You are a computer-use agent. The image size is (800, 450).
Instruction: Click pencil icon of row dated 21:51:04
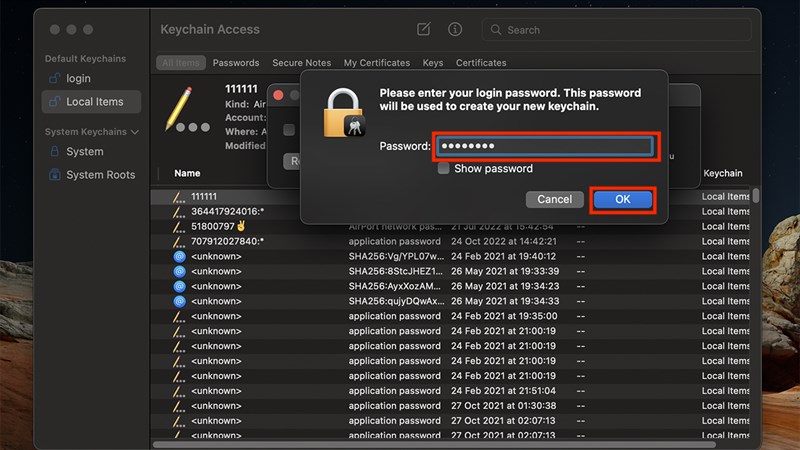click(x=178, y=391)
